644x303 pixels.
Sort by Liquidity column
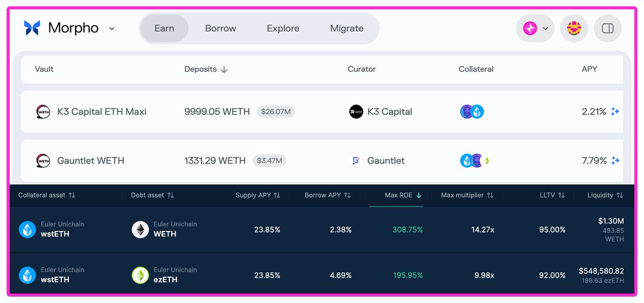coord(605,196)
